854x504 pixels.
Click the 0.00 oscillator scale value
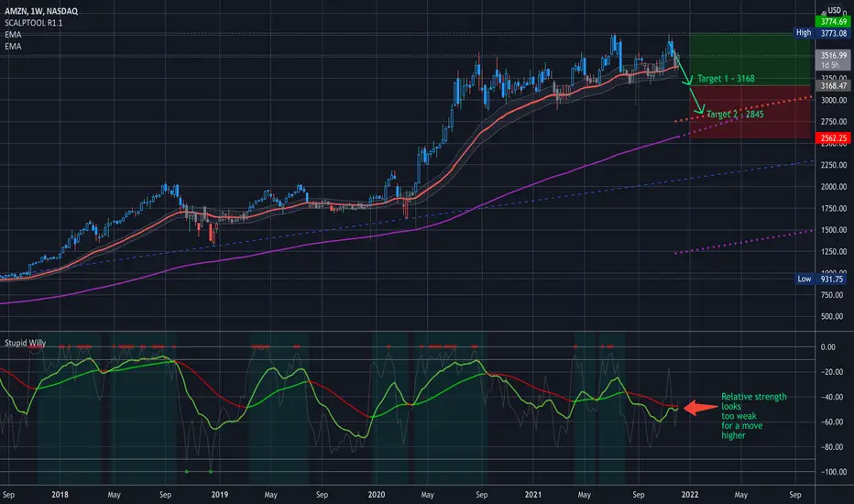tap(827, 347)
